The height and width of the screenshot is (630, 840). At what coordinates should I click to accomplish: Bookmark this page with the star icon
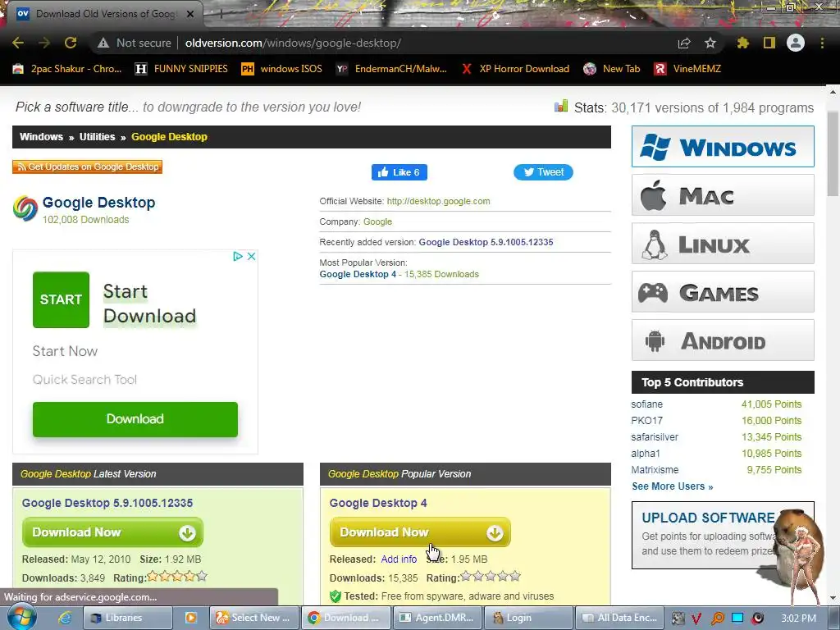[x=710, y=43]
